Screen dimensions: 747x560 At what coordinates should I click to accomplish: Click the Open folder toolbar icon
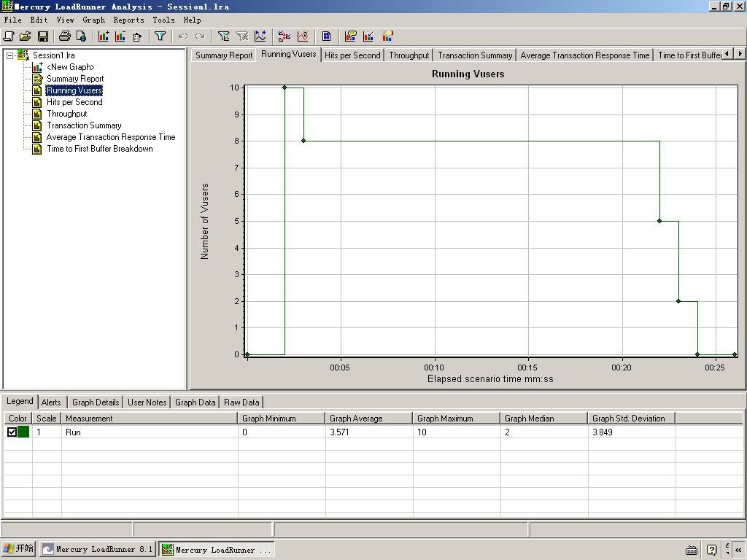[x=26, y=36]
